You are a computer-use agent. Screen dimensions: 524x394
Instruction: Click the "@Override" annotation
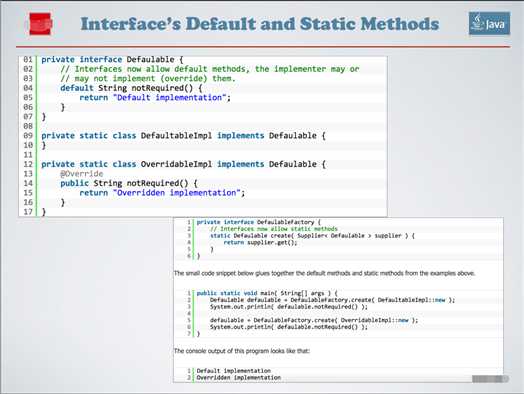pyautogui.click(x=82, y=174)
